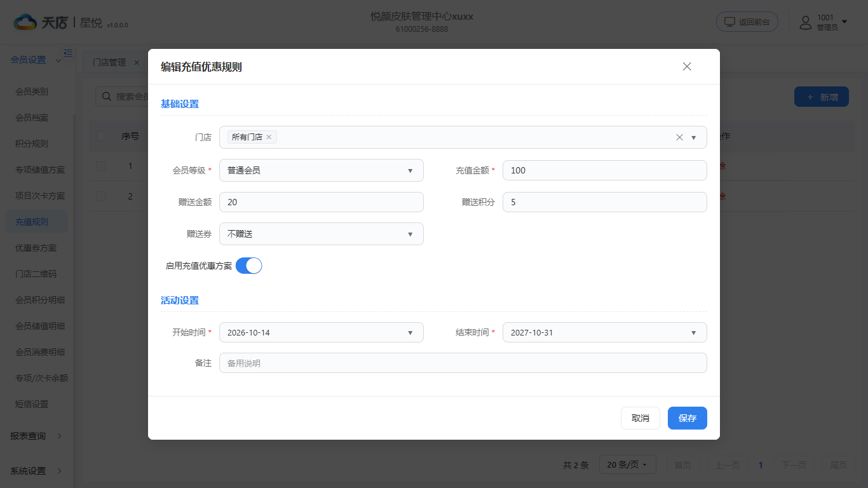This screenshot has width=868, height=488.
Task: Open 门店二维码 in sidebar
Action: point(36,274)
